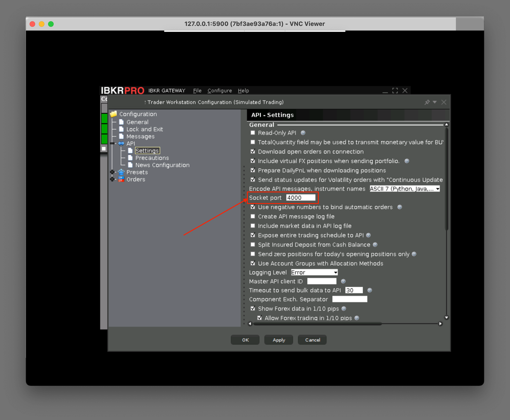Select Settings under API in tree
The image size is (510, 420).
pos(147,151)
